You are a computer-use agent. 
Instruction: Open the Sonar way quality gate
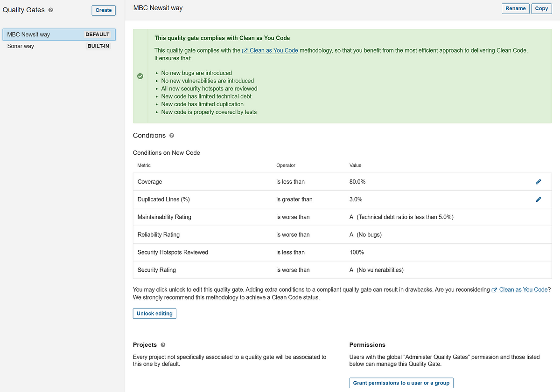(21, 46)
